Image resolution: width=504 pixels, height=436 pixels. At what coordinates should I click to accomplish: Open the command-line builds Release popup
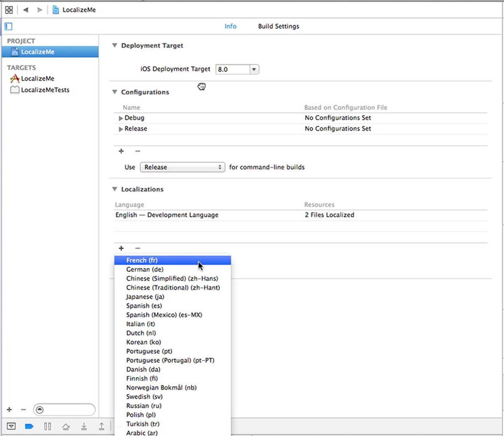pyautogui.click(x=182, y=167)
